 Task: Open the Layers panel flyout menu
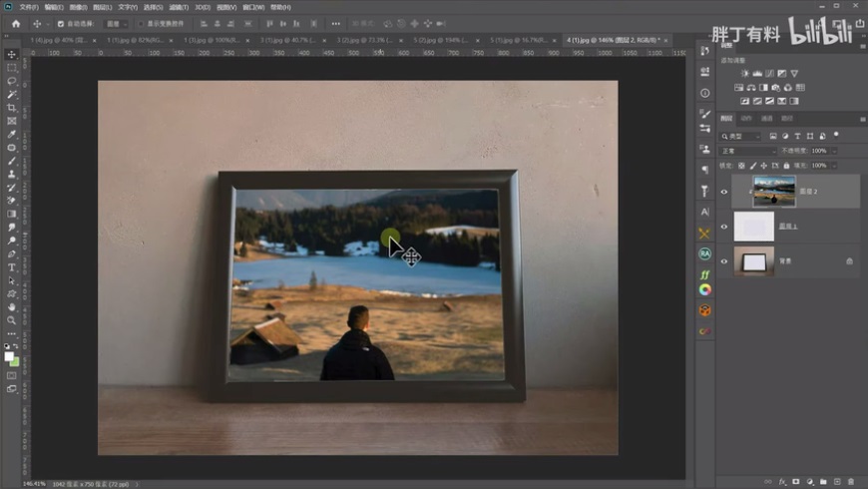point(862,119)
